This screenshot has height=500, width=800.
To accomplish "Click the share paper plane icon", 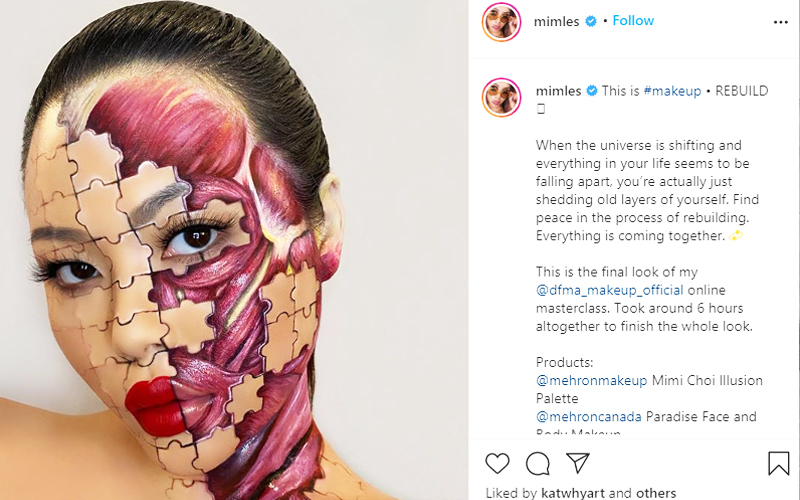I will coord(578,463).
